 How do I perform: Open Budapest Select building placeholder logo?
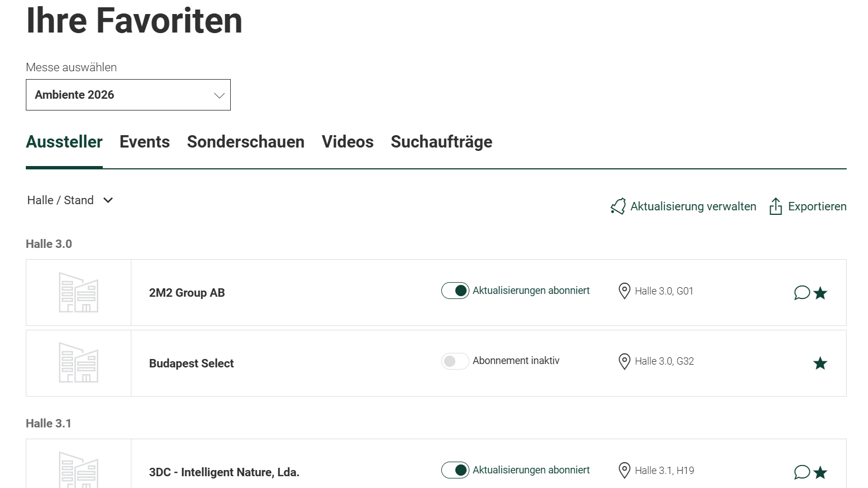(79, 363)
